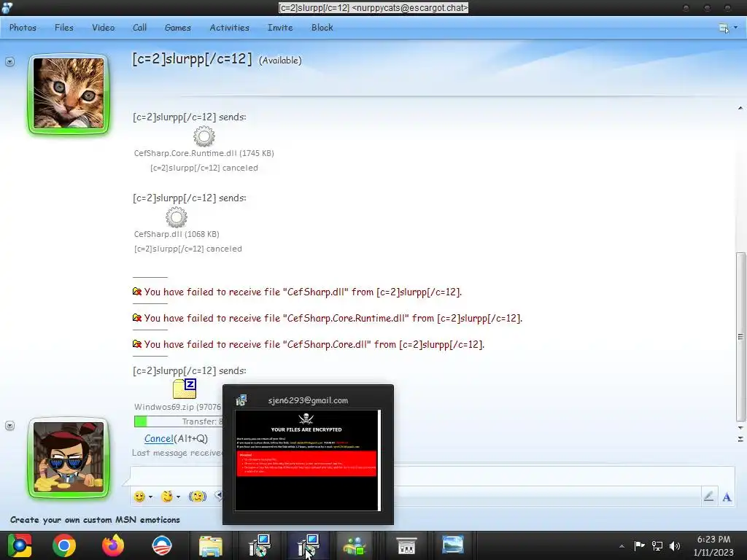Click slurpp's kitten display picture
747x560 pixels.
point(69,94)
